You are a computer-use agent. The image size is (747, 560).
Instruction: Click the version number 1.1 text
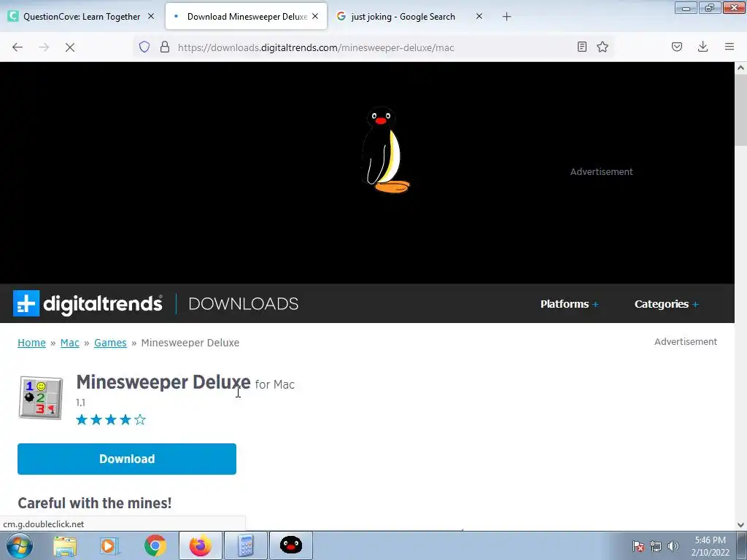point(80,402)
